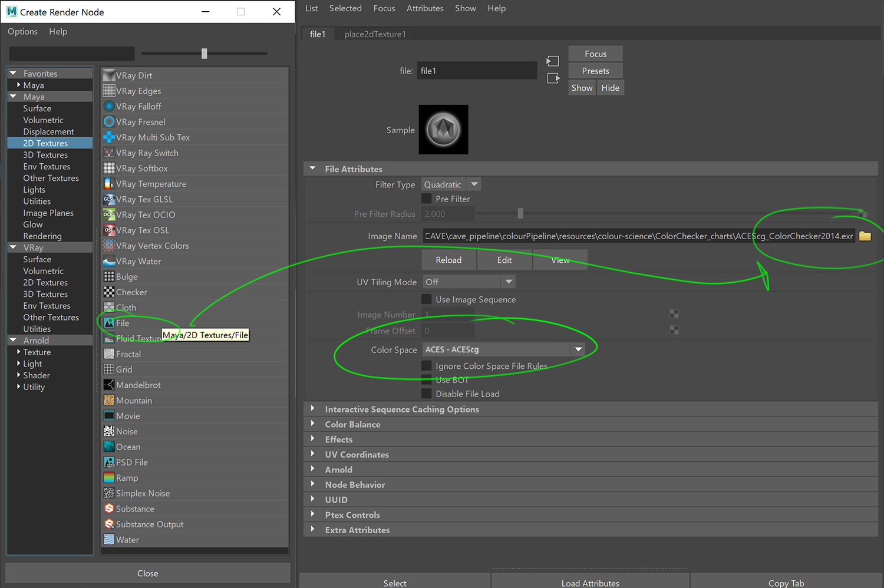Pick the Mandelbrot texture icon
Viewport: 884px width, 588px height.
pyautogui.click(x=109, y=385)
